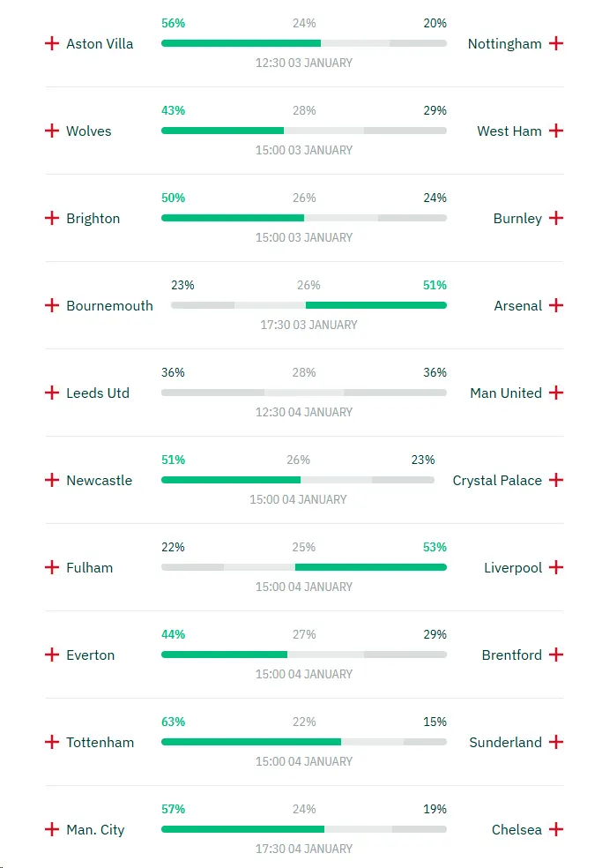
Task: Select the plus icon beside Crystal Palace
Action: [555, 480]
